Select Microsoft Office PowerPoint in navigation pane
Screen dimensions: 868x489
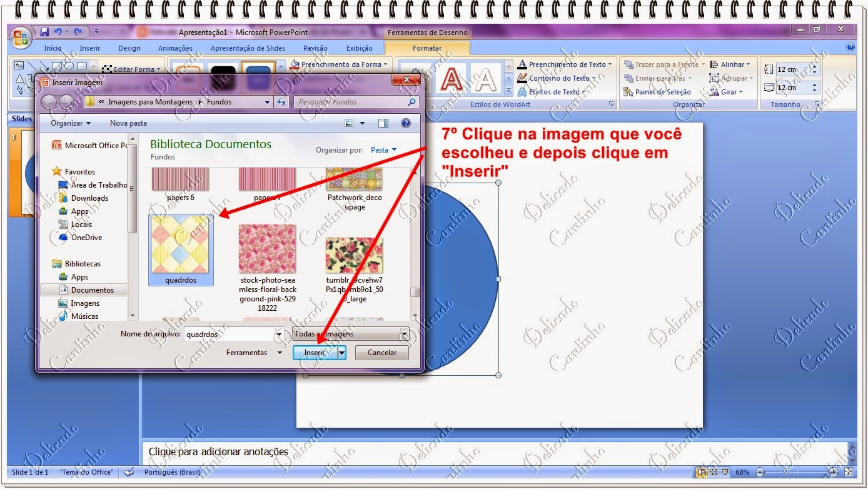tap(90, 146)
